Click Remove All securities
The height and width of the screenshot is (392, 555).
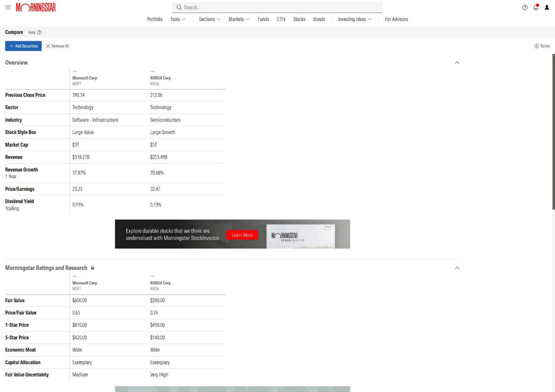coord(57,46)
